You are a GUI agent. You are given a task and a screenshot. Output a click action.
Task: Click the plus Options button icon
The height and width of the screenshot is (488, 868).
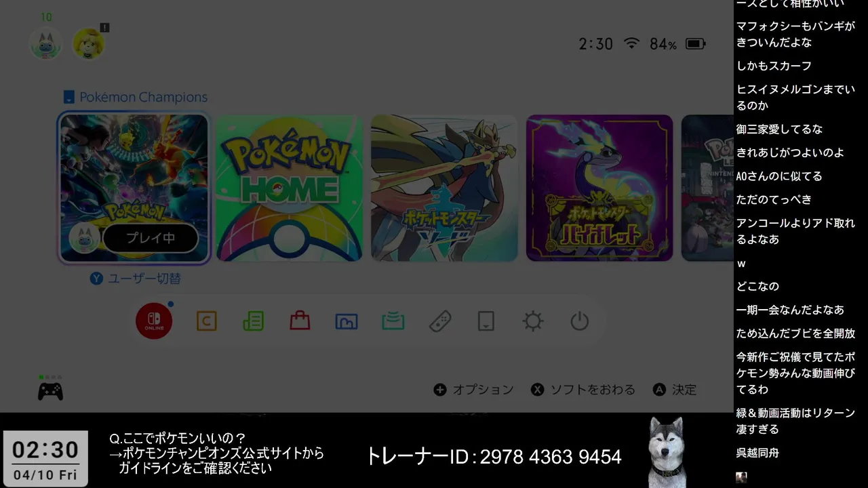pos(440,390)
